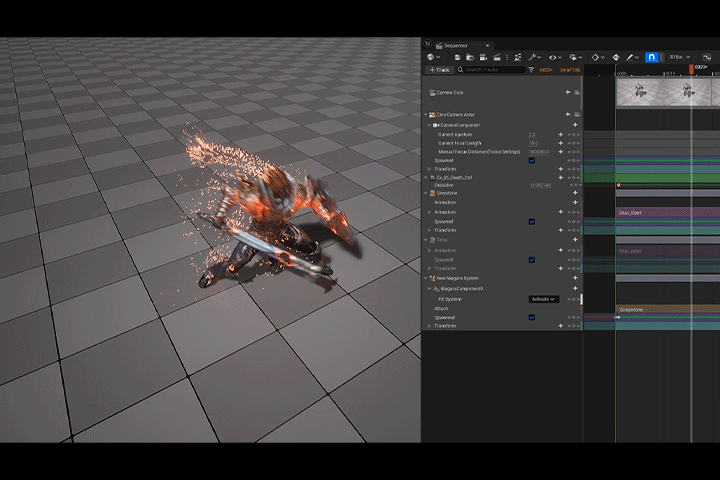Click the Dissolve keyframe on timeline

(x=619, y=185)
